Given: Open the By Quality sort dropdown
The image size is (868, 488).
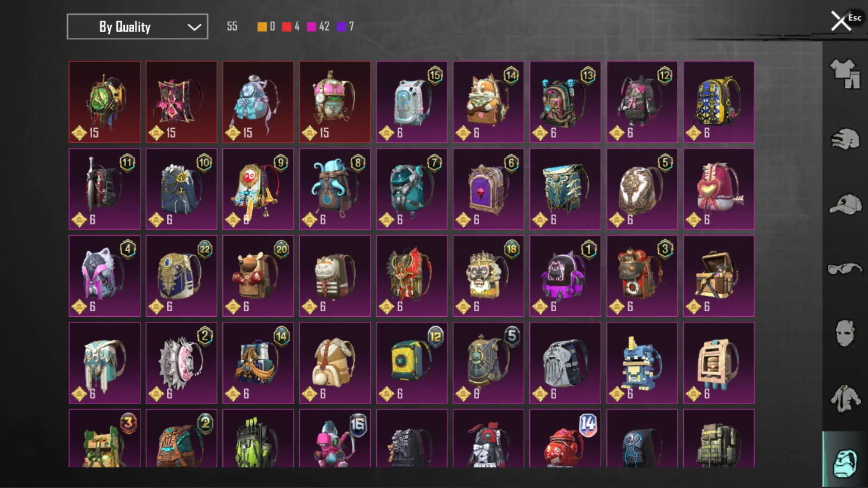Looking at the screenshot, I should 137,27.
